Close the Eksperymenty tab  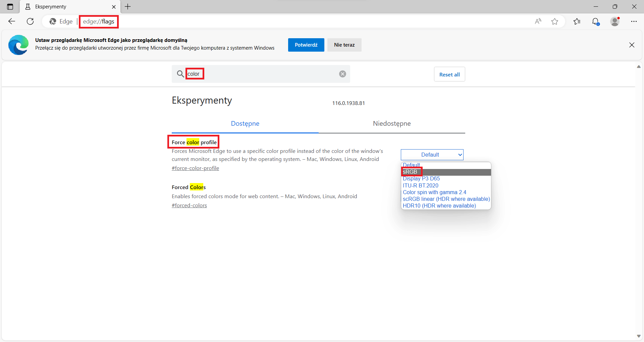(114, 7)
